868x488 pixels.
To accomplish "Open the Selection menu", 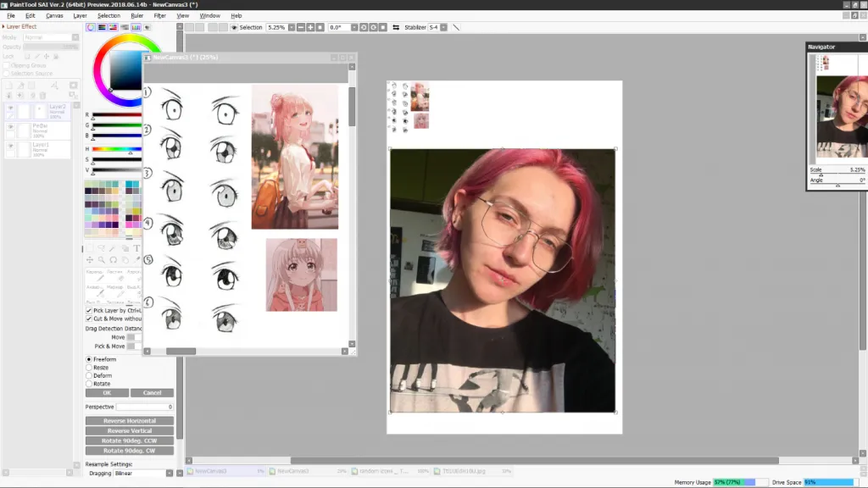I will click(x=109, y=15).
